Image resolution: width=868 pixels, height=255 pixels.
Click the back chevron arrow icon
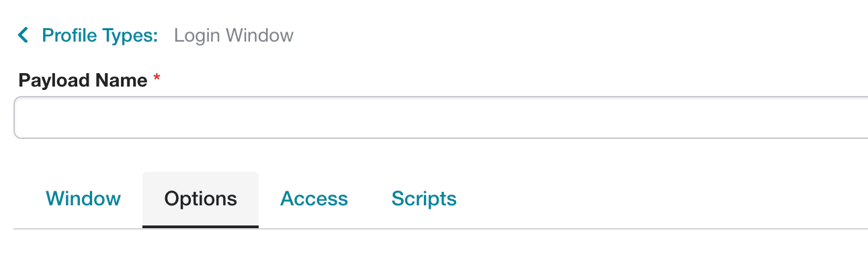coord(24,35)
